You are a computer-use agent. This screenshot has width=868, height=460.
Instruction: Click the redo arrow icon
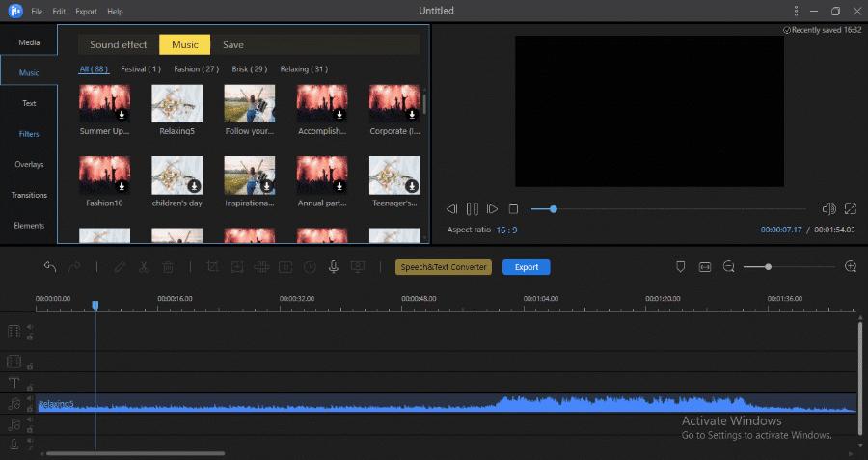coord(73,267)
